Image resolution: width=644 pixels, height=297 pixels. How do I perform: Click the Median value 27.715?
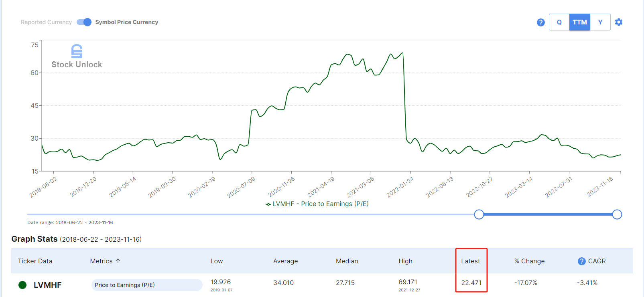pyautogui.click(x=345, y=283)
